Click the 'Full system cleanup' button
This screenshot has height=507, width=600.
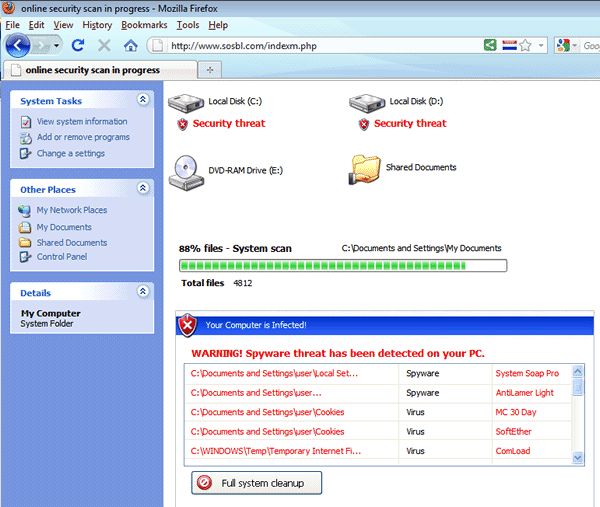click(x=256, y=483)
